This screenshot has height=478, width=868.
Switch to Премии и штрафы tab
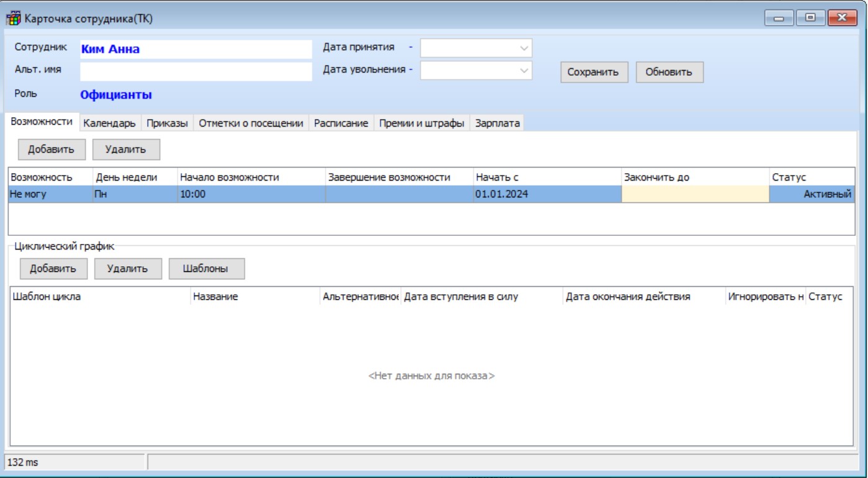422,124
